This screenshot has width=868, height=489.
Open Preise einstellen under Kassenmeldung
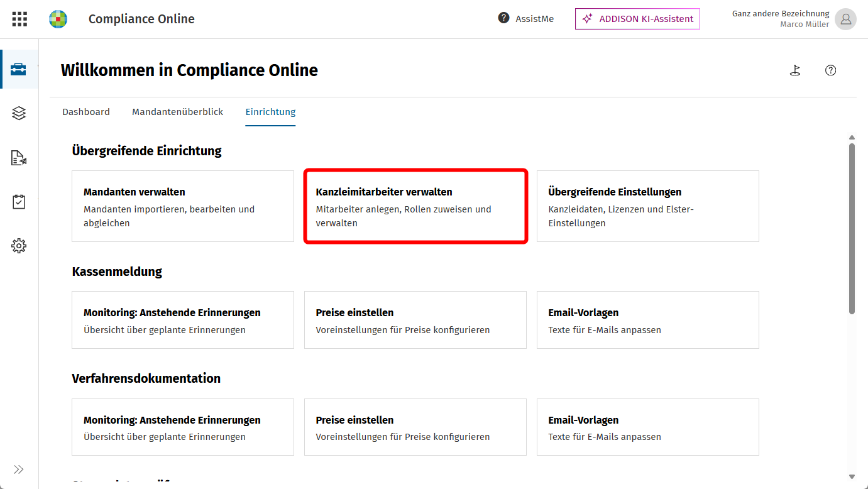[415, 320]
